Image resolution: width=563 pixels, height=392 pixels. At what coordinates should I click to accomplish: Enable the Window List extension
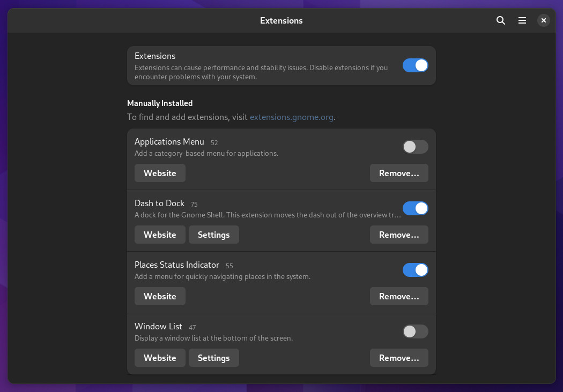(416, 331)
